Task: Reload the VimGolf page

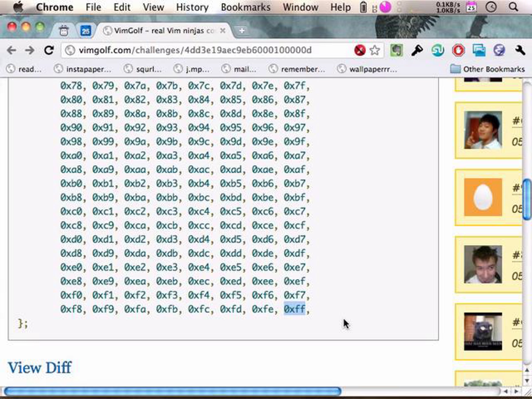Action: pyautogui.click(x=49, y=50)
